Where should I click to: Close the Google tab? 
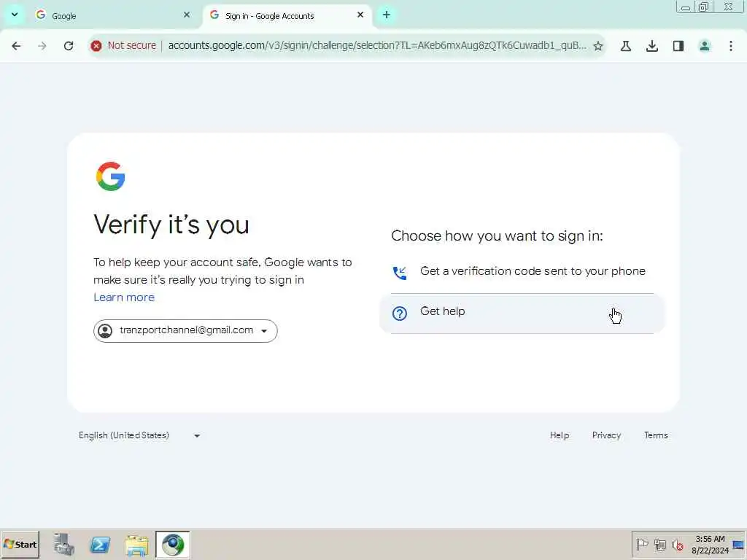click(x=187, y=15)
